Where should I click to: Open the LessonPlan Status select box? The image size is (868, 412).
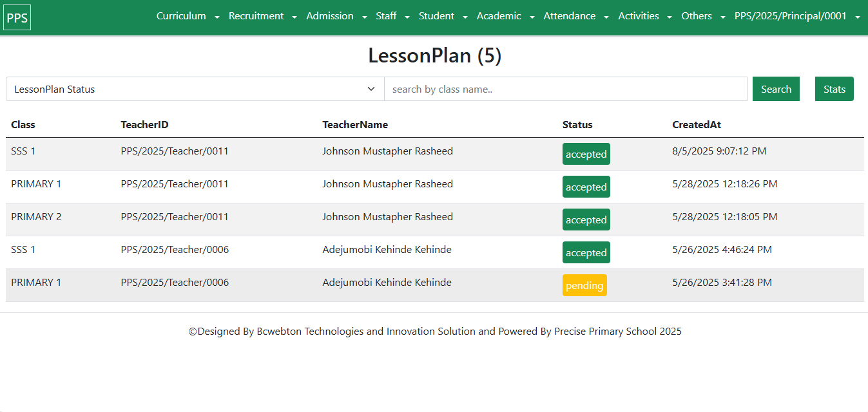pos(195,89)
